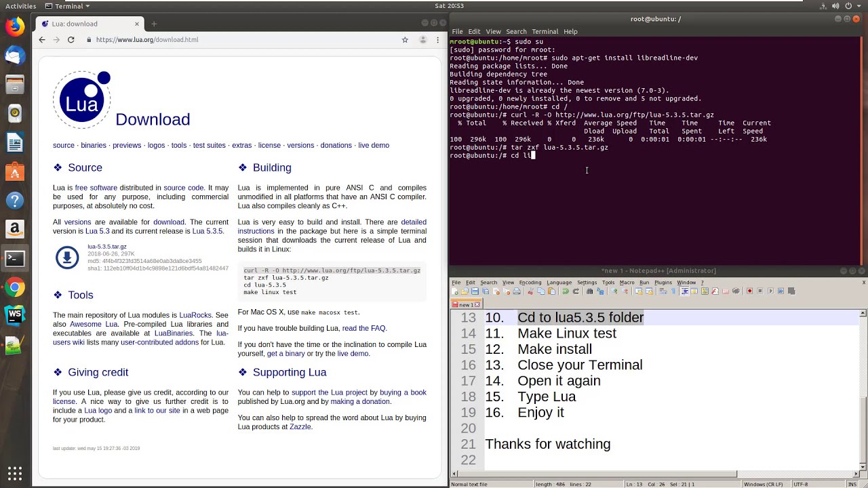868x488 pixels.
Task: Open Firefox from the Ubuntu dock
Action: tap(14, 26)
